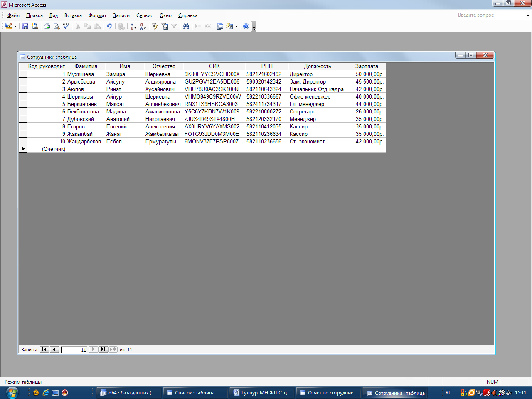This screenshot has width=532, height=399.
Task: Open the View button dropdown arrow
Action: coord(16,26)
